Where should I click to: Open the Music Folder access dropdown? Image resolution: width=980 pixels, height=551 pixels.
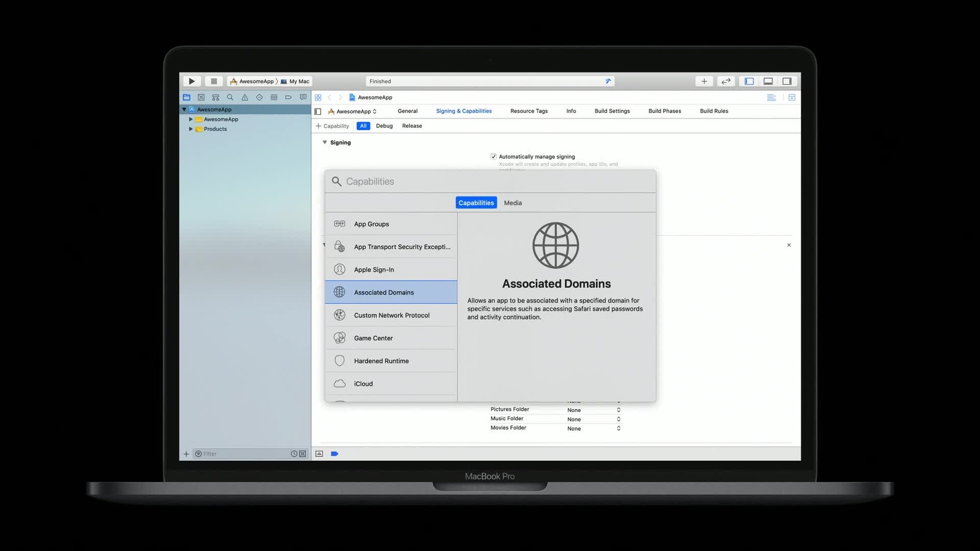tap(593, 419)
